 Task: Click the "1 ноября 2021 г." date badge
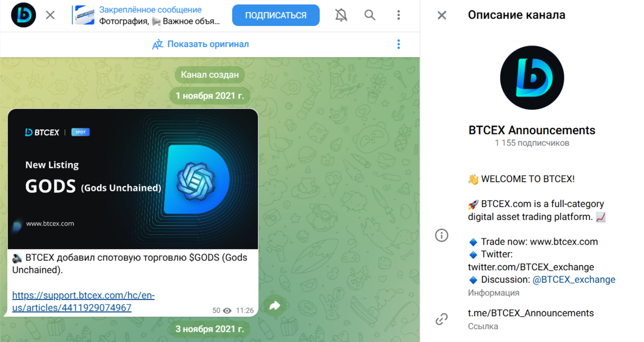[x=210, y=96]
